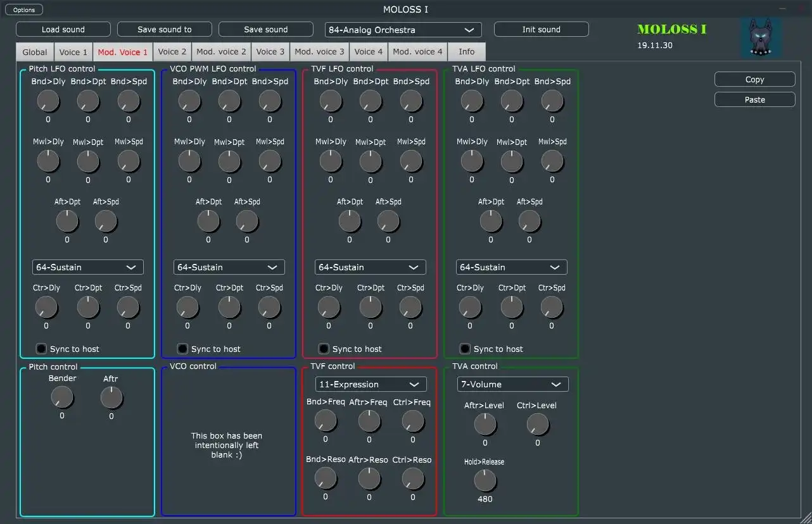Click the Aftr>Reso knob in TVF control
The width and height of the screenshot is (812, 524).
pos(369,478)
